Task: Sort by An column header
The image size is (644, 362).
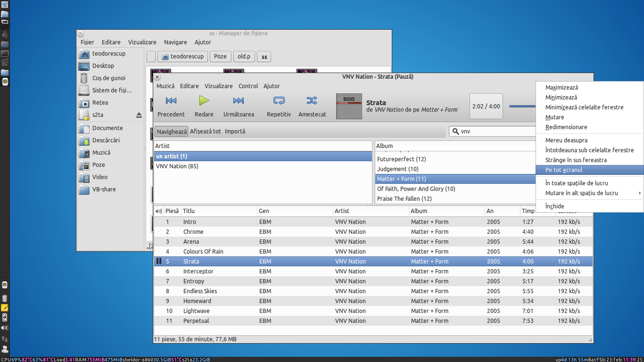Action: click(502, 211)
